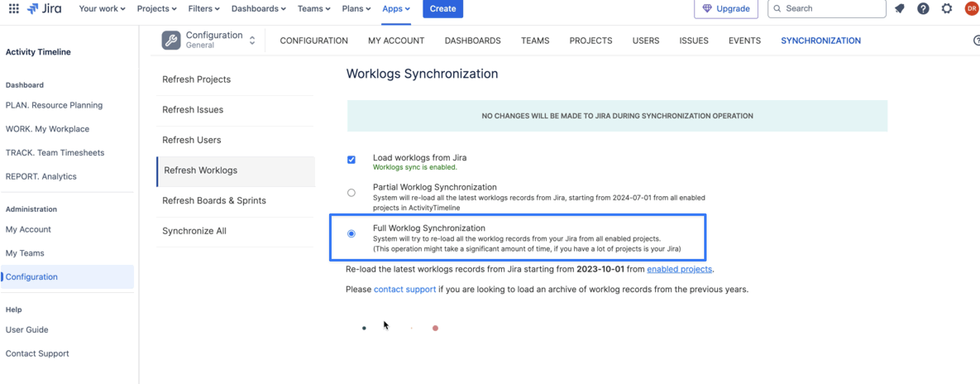Screen dimensions: 980x384
Task: Expand the Dashboards dropdown menu
Action: 258,9
